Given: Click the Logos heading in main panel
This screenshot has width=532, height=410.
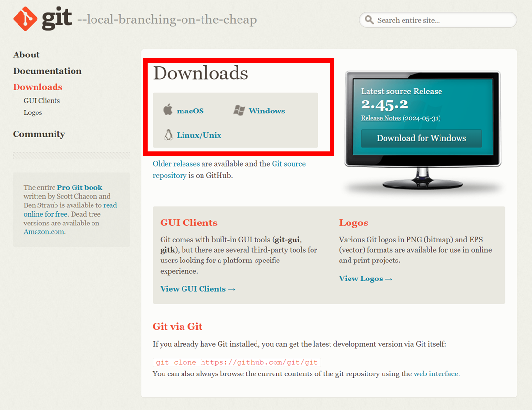Looking at the screenshot, I should coord(353,223).
